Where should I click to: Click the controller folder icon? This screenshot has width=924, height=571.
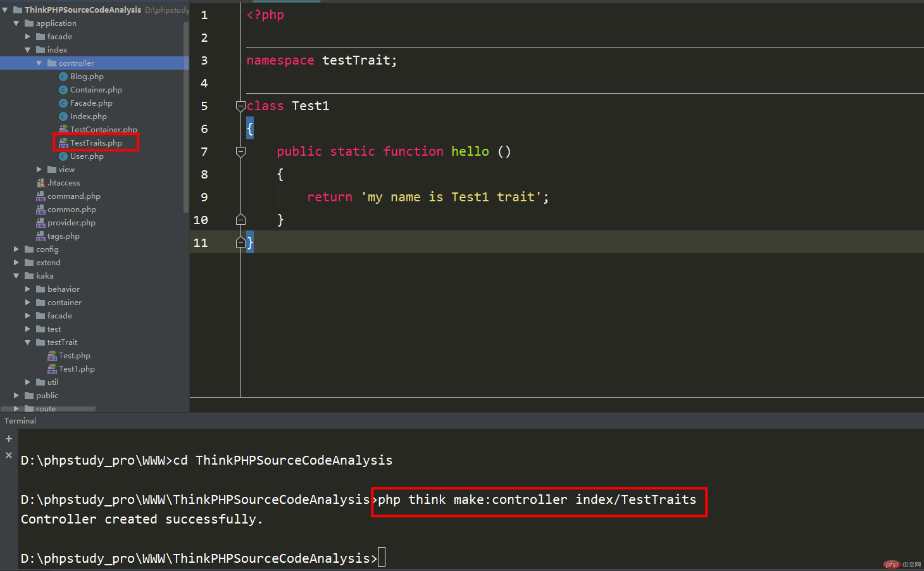[52, 63]
